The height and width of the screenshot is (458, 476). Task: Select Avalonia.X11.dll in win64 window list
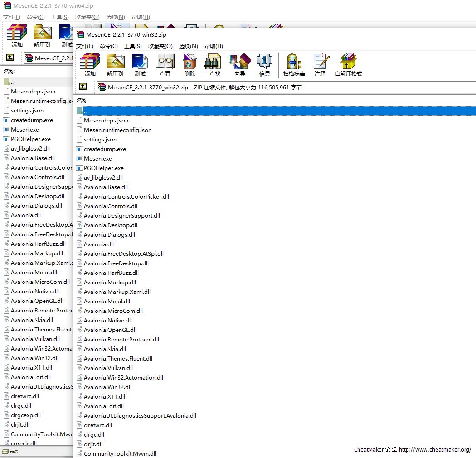pos(31,367)
